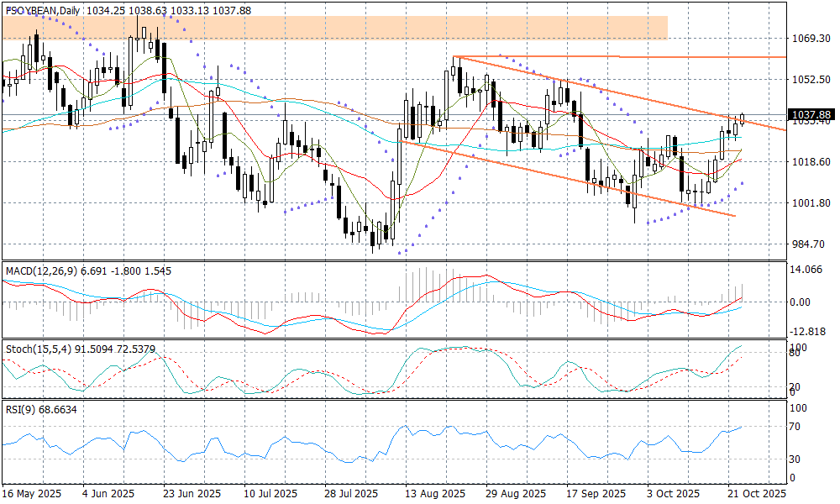
Task: Click the 1018.60 price axis label
Action: 811,162
